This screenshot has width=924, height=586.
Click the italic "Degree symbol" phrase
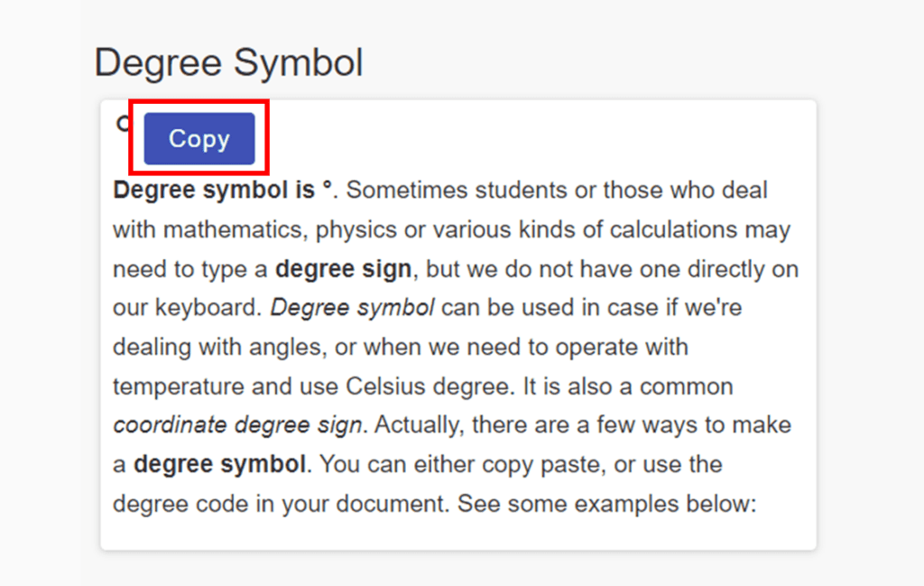click(x=352, y=307)
